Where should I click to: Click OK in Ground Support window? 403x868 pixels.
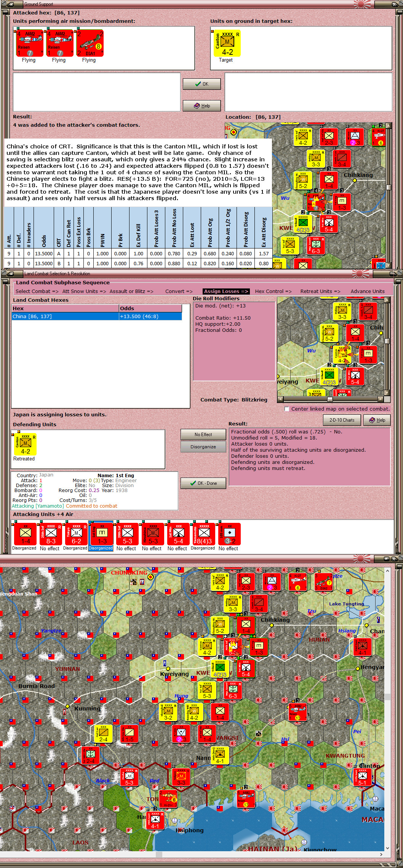pos(201,84)
